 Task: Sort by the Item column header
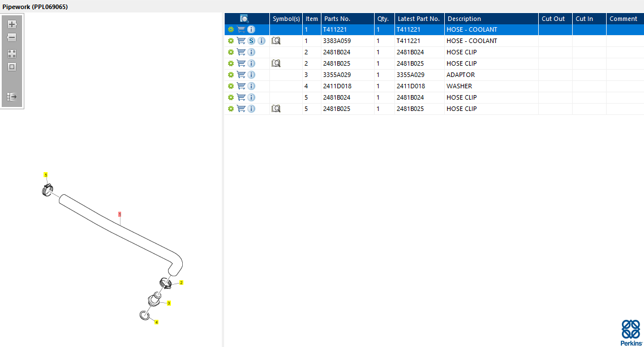pyautogui.click(x=312, y=19)
